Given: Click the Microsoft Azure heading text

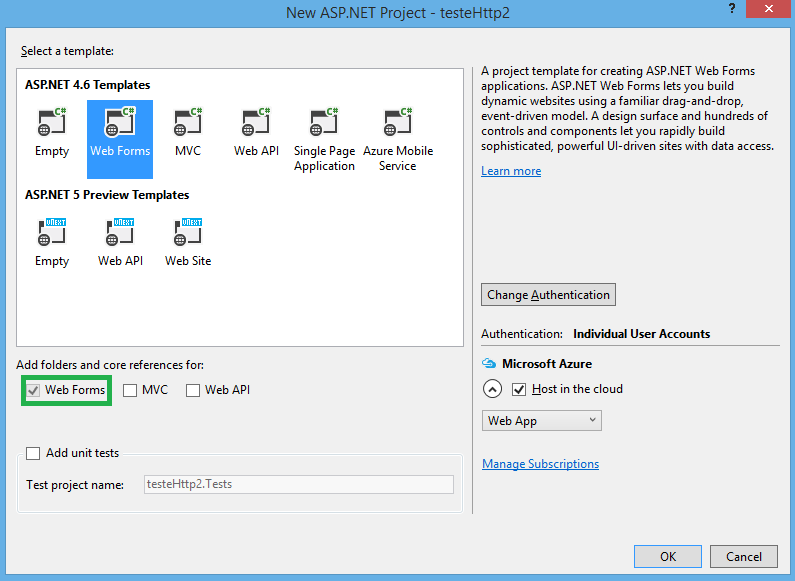Looking at the screenshot, I should click(x=547, y=364).
